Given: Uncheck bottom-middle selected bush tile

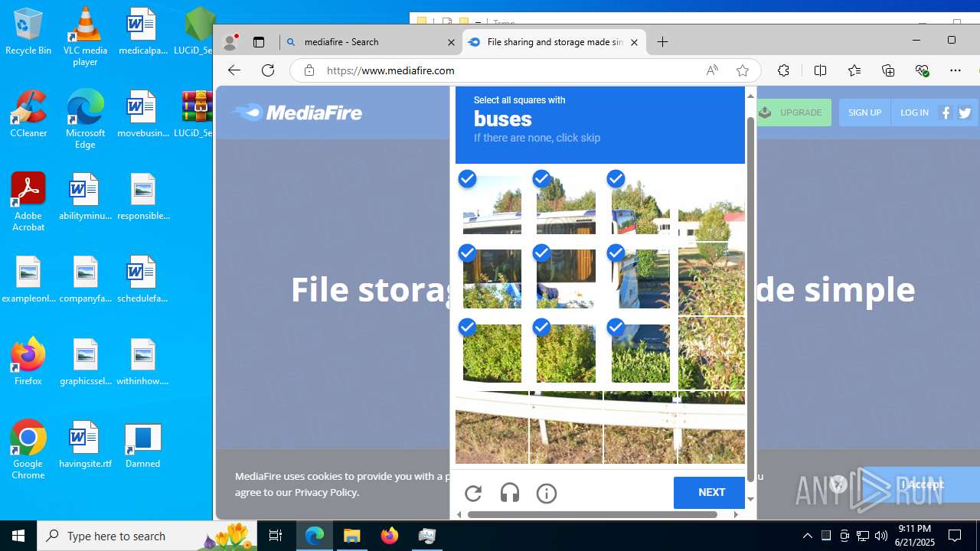Looking at the screenshot, I should click(x=566, y=353).
